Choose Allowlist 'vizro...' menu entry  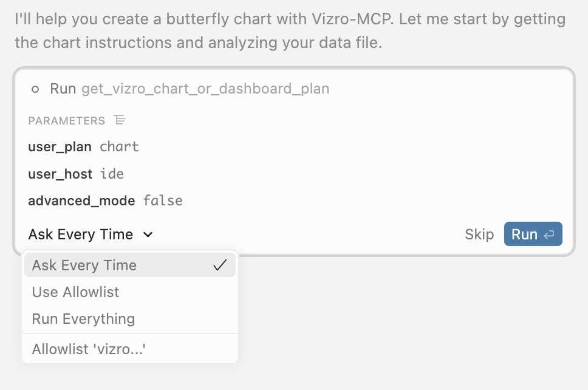pos(89,349)
